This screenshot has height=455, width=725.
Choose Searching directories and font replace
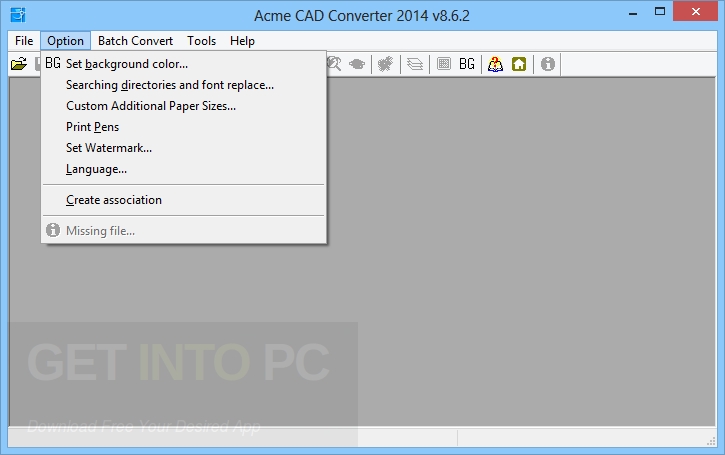169,85
